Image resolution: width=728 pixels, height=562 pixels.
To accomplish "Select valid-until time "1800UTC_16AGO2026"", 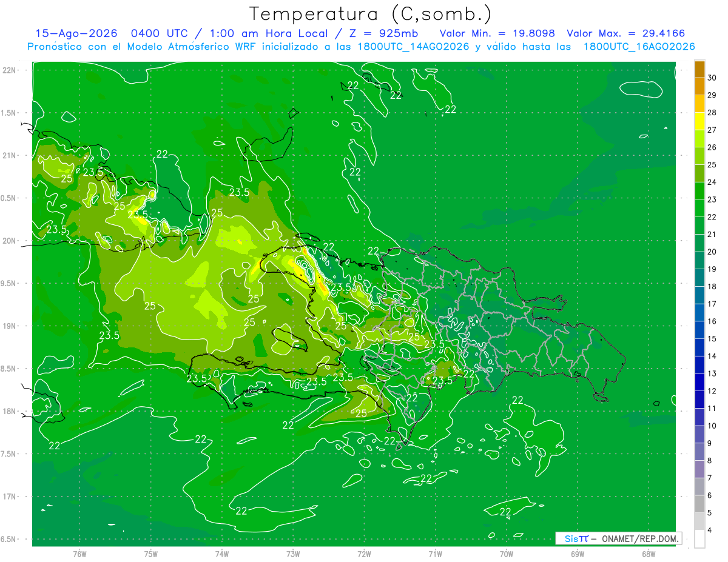I will click(639, 47).
